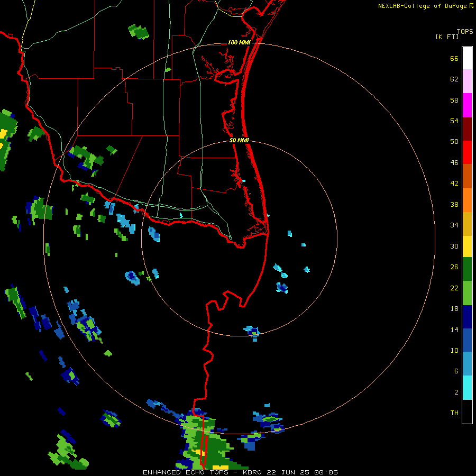The width and height of the screenshot is (476, 476).
Task: Click the '22 JUN 25' date text
Action: pos(288,472)
